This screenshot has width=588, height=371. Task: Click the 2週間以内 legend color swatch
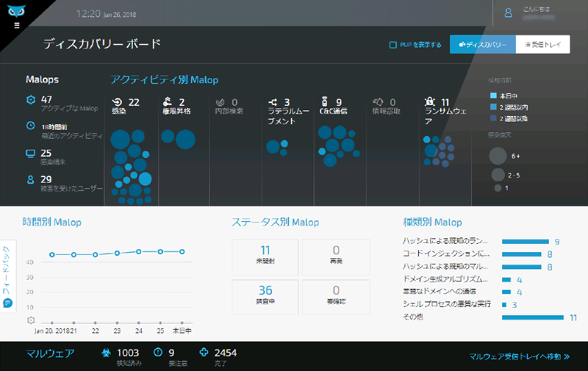[494, 107]
